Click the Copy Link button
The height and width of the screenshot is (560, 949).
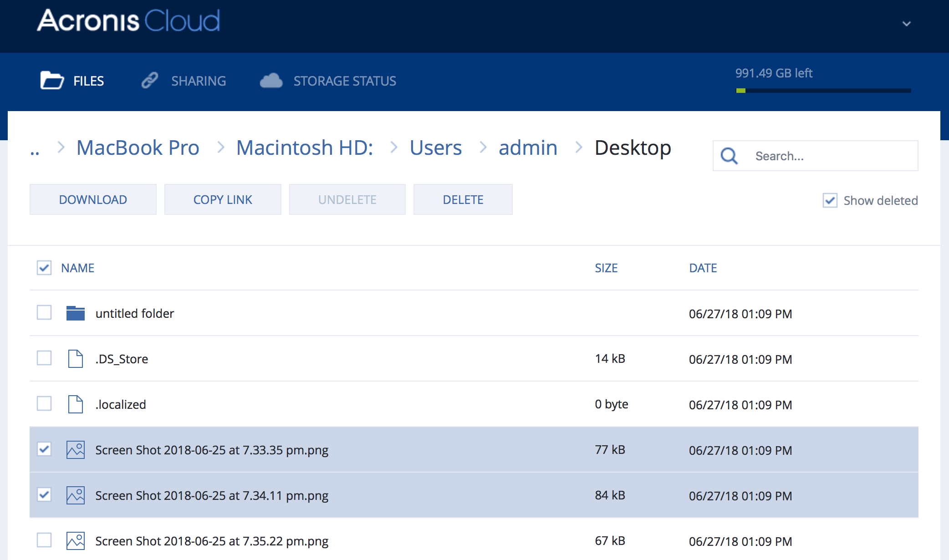click(223, 199)
